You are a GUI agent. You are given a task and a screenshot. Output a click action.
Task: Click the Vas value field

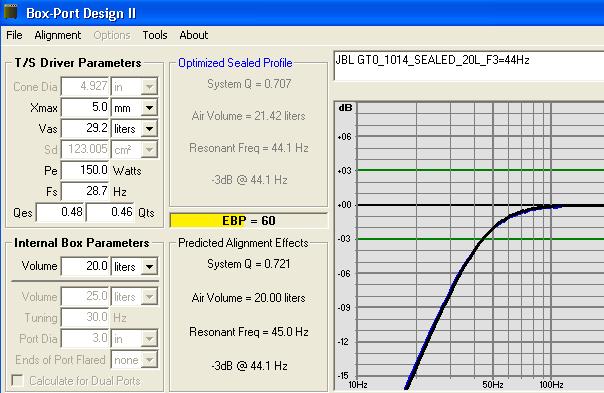(85, 128)
